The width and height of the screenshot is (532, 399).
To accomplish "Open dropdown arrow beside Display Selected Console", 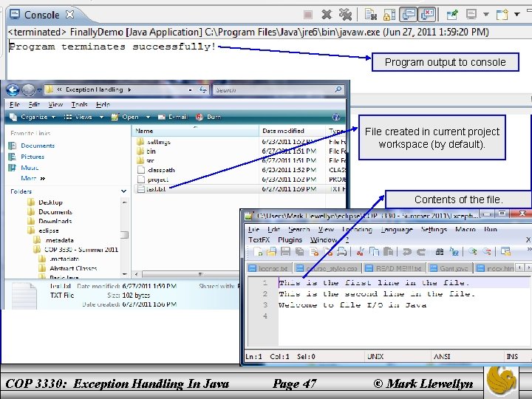I will point(486,14).
